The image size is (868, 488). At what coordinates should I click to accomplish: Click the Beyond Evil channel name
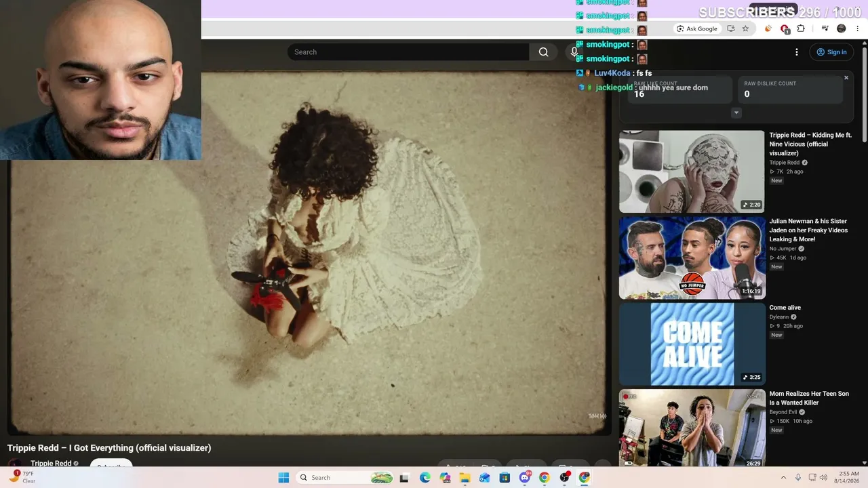(783, 412)
